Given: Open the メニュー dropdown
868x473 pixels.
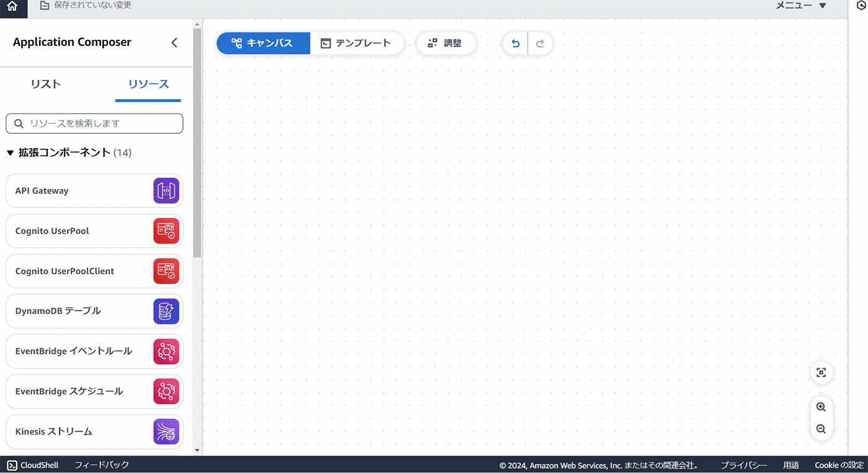Looking at the screenshot, I should coord(802,6).
